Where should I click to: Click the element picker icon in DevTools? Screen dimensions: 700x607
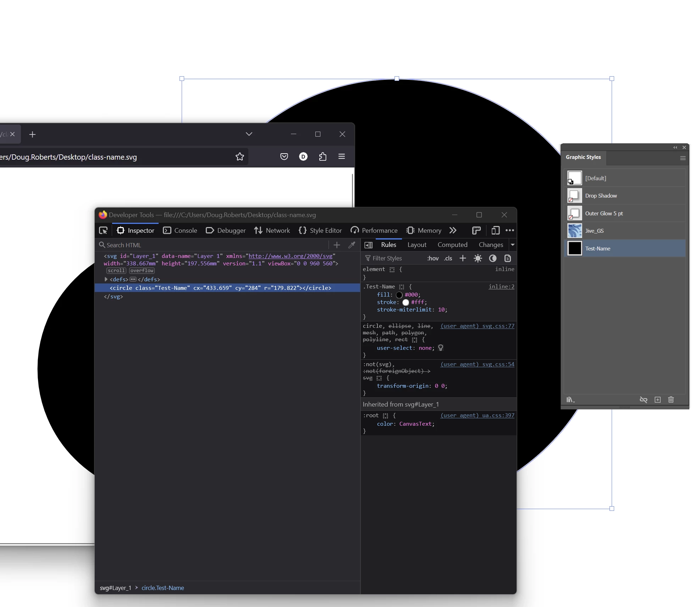click(103, 231)
